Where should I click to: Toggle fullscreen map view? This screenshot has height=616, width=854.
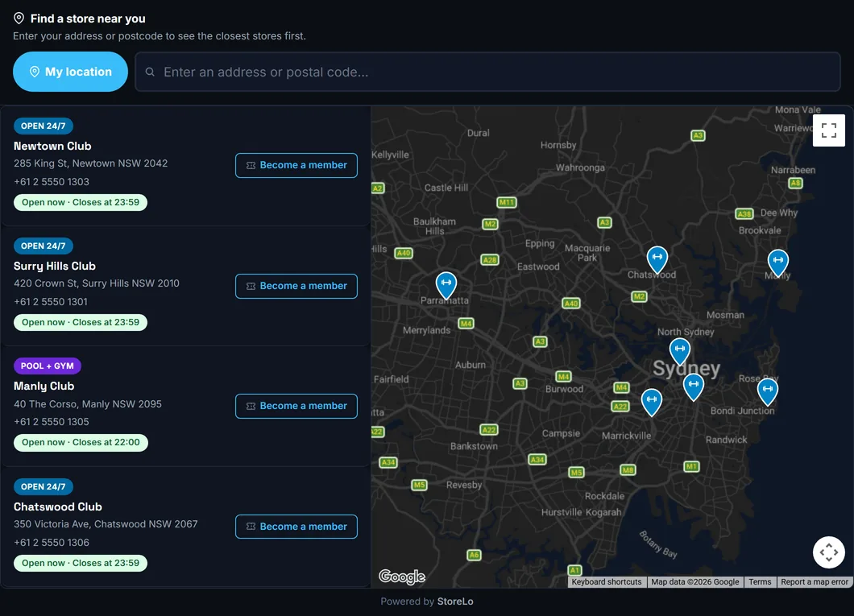coord(828,130)
